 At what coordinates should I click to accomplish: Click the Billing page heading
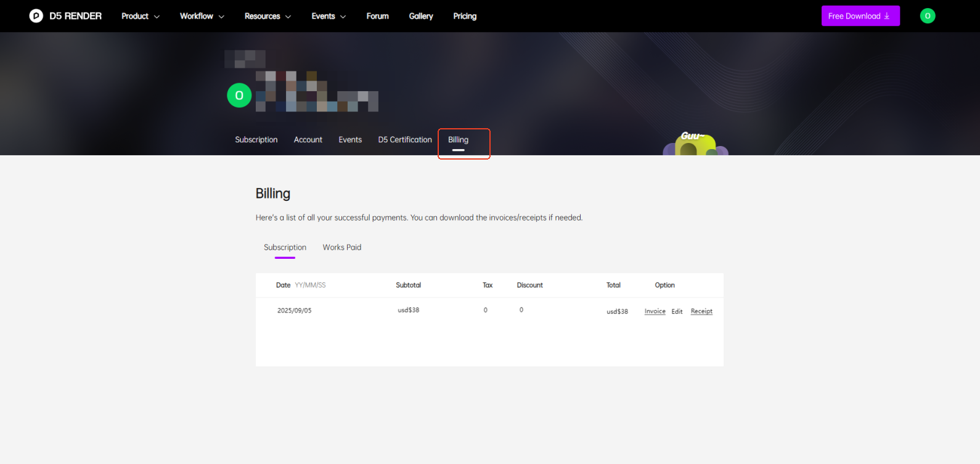[273, 193]
